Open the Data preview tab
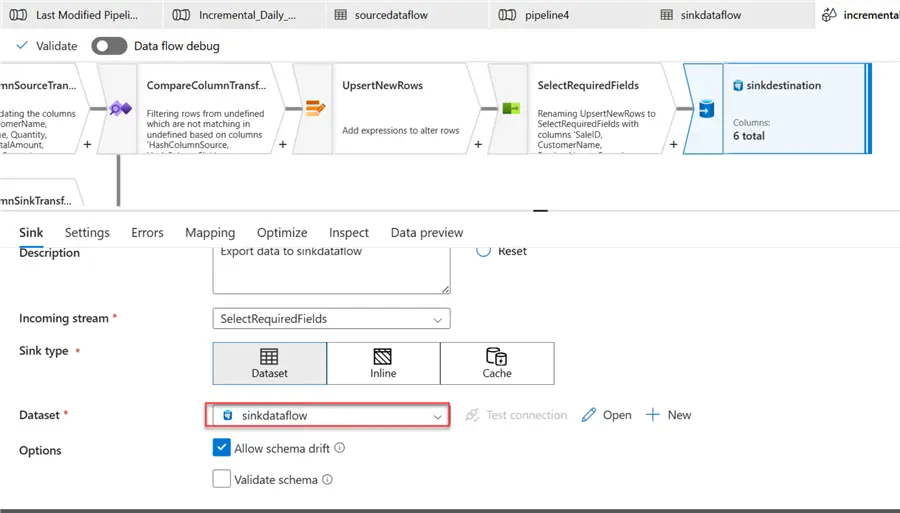The width and height of the screenshot is (900, 513). (427, 233)
